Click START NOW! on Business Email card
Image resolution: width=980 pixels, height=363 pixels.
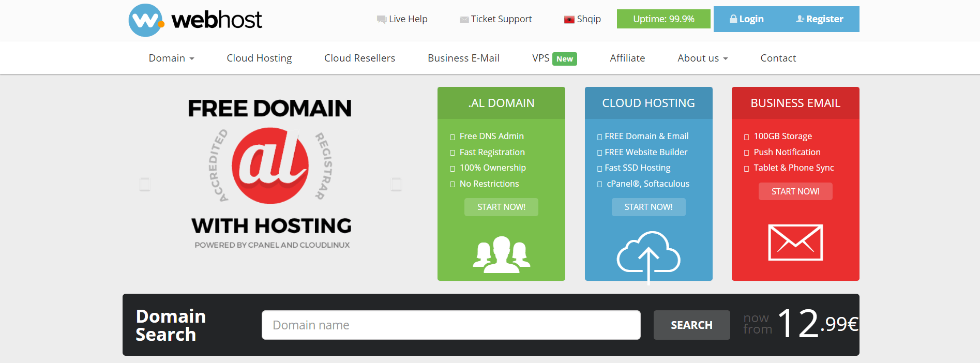[x=795, y=191]
